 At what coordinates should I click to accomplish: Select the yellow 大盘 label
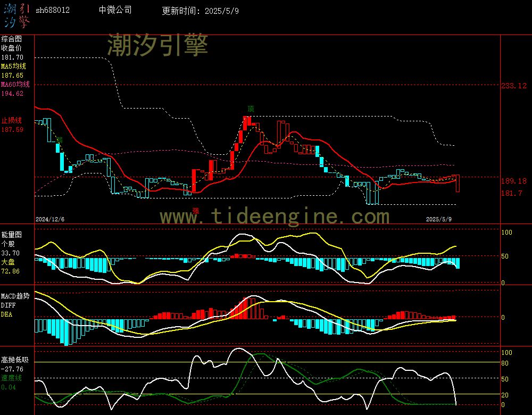8,262
